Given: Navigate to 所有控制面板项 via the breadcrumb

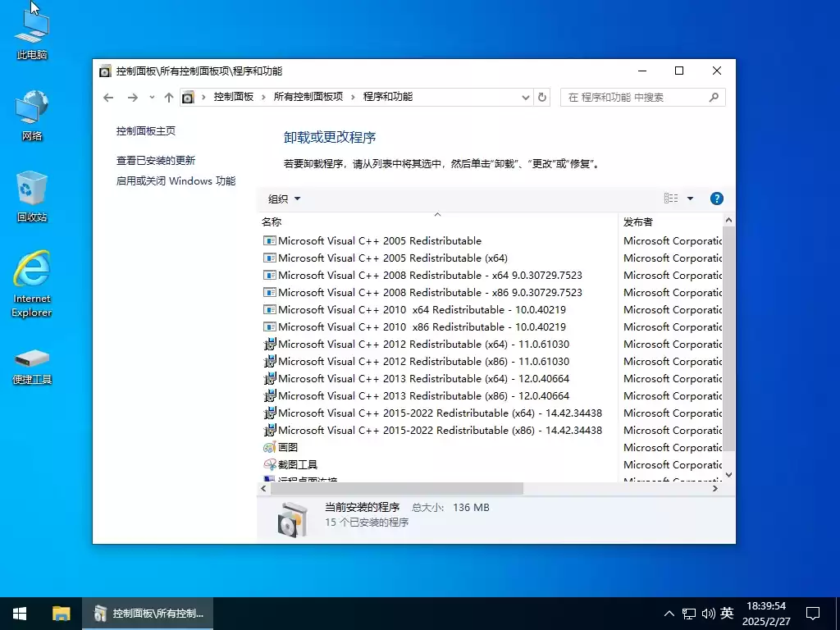Looking at the screenshot, I should 308,96.
